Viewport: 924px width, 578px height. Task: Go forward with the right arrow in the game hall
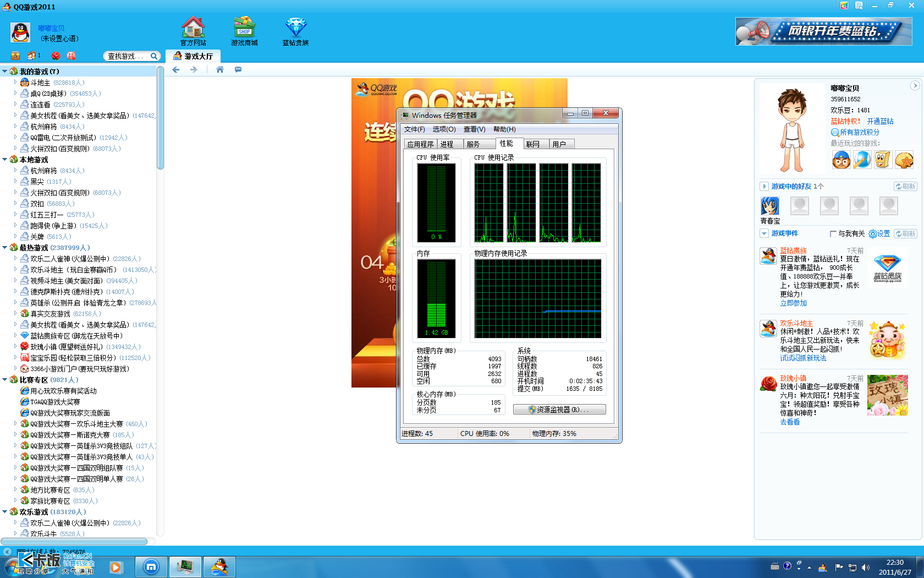(x=194, y=69)
